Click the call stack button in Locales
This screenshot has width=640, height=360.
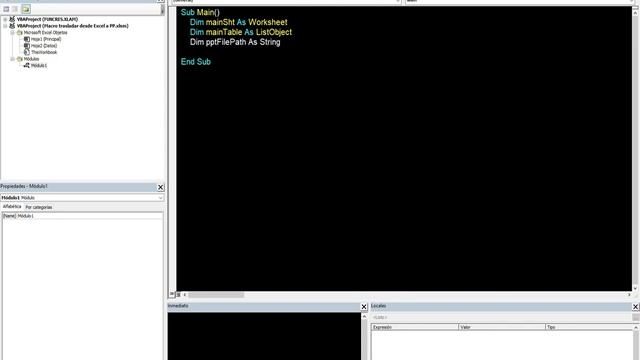click(x=636, y=317)
